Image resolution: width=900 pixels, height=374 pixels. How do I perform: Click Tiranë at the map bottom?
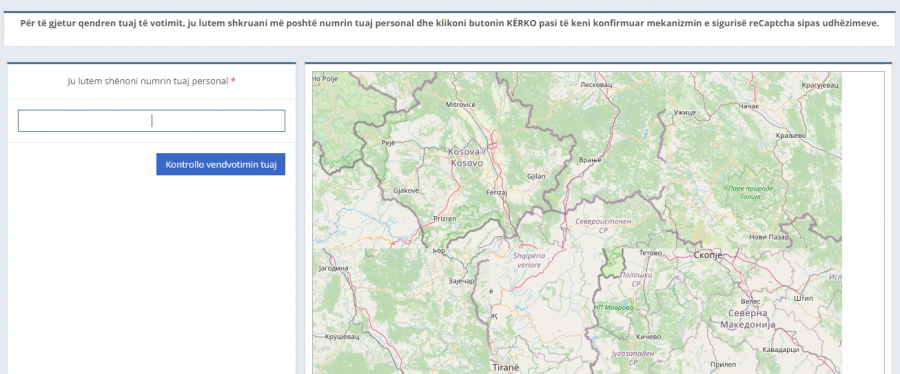(505, 366)
